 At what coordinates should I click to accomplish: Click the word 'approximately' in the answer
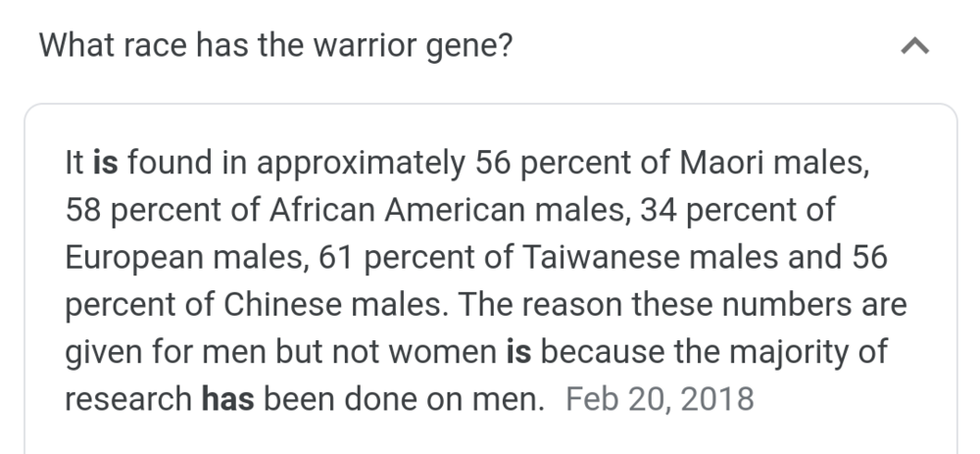(361, 164)
